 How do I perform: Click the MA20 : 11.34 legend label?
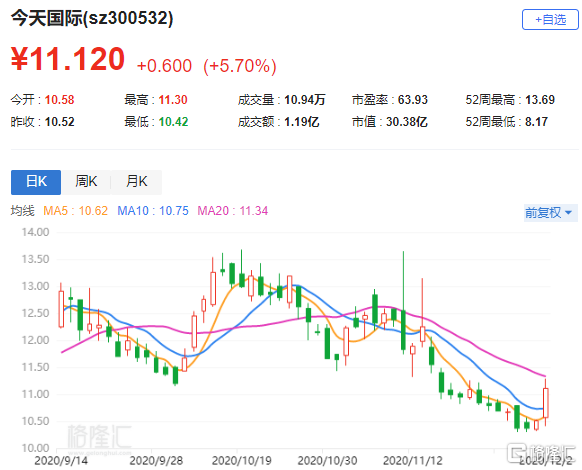click(x=233, y=211)
